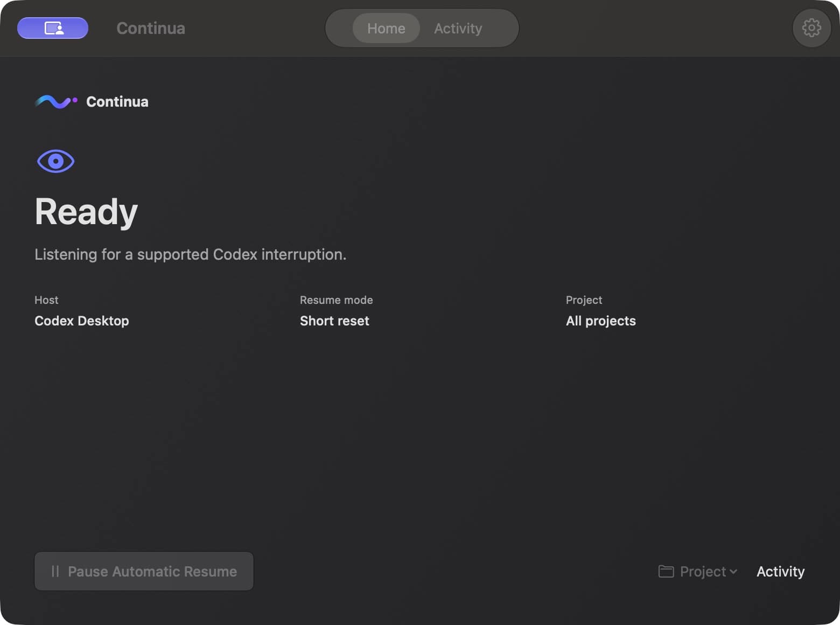Switch to the Activity tab in the header

458,28
